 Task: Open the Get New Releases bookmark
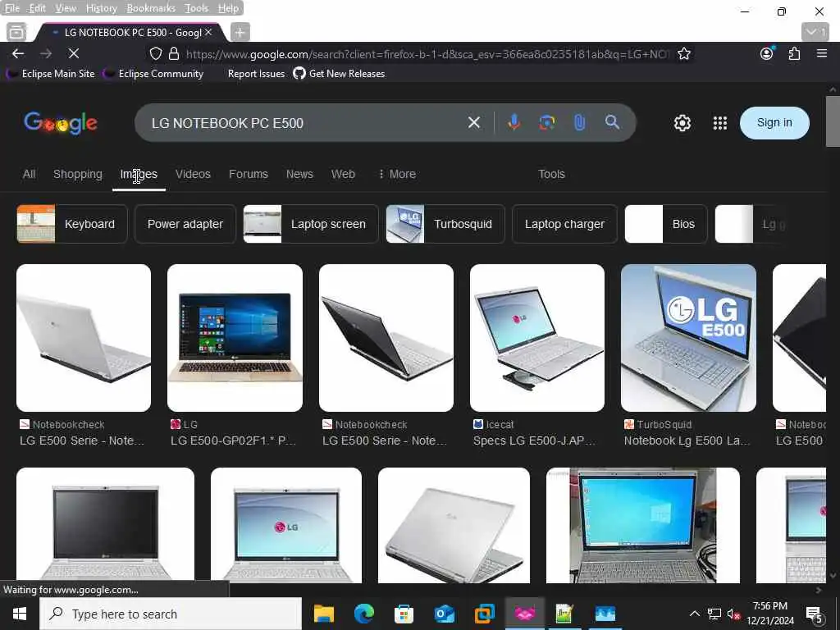tap(339, 74)
